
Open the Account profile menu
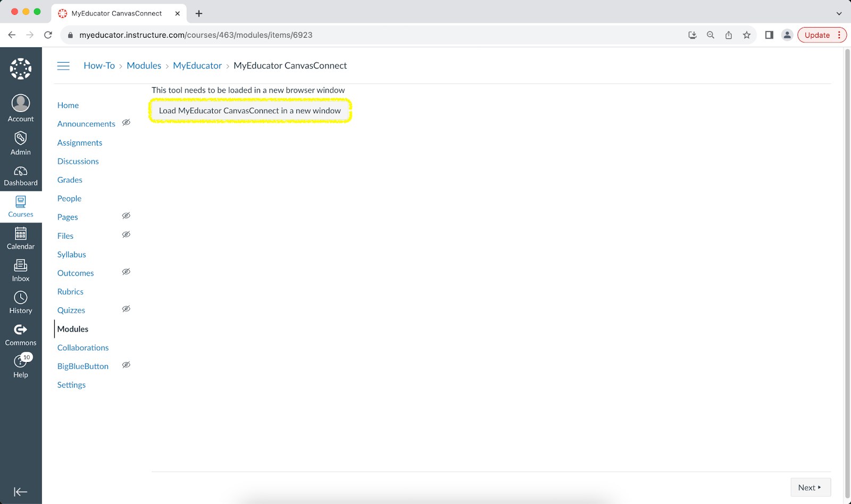pos(21,108)
